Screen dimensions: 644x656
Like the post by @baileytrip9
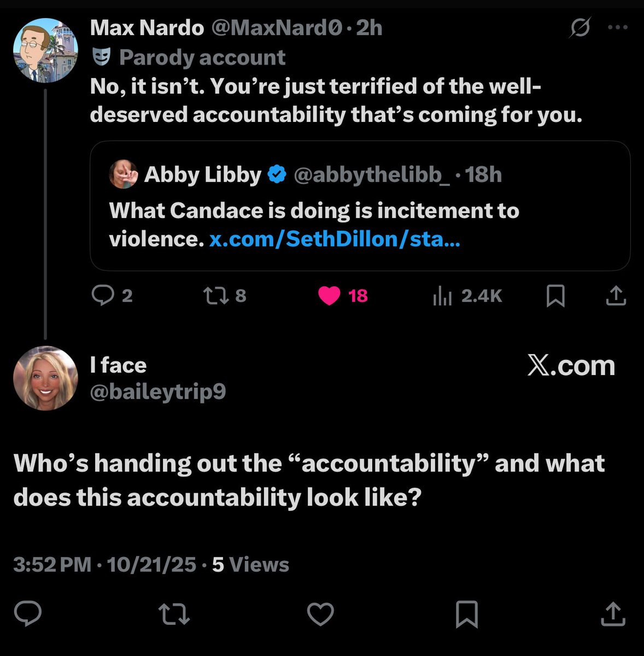click(320, 614)
